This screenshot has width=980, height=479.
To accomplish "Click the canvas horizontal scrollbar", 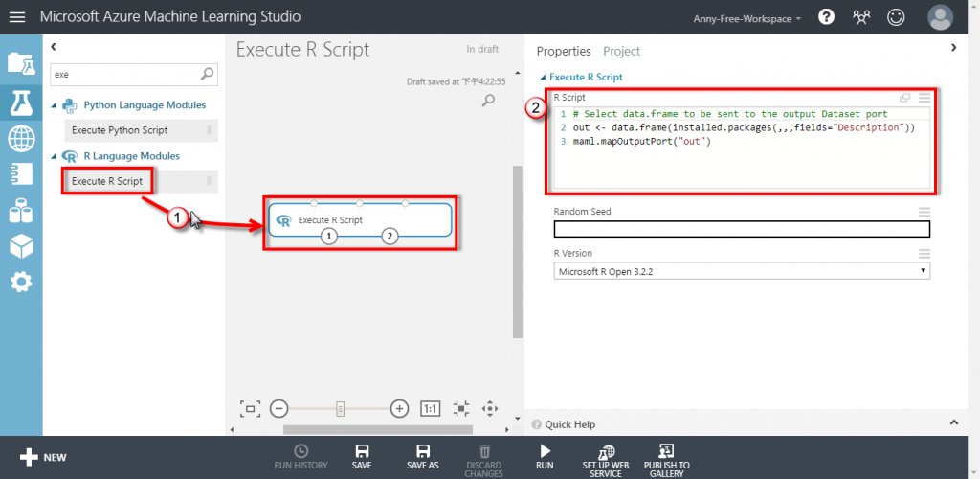I will (x=378, y=429).
